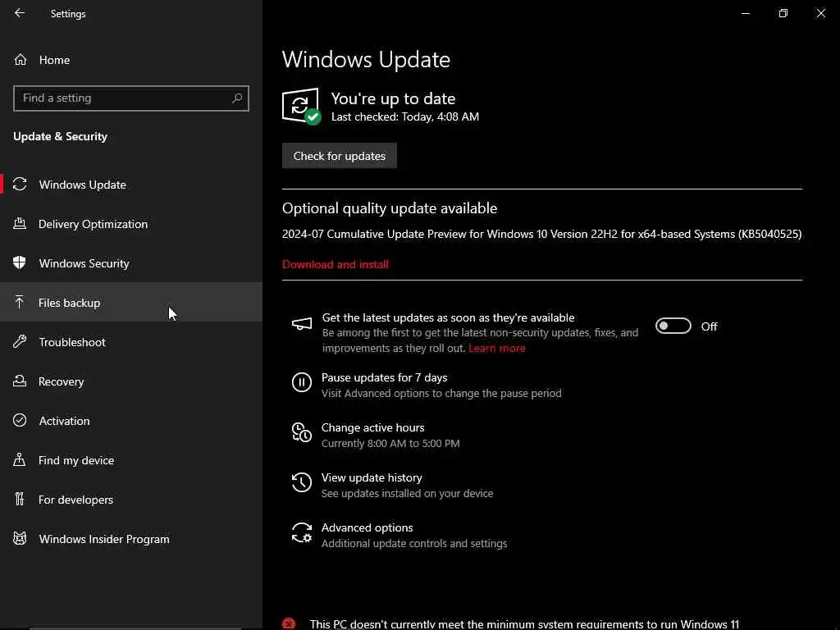The height and width of the screenshot is (630, 840).
Task: Click 'Currently 8:00 AM to 5:00 PM' text
Action: point(390,443)
